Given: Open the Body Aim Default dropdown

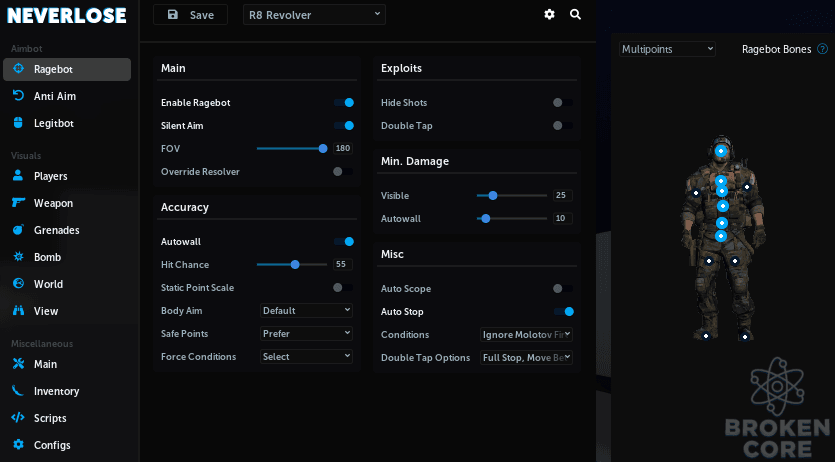Looking at the screenshot, I should pyautogui.click(x=306, y=310).
